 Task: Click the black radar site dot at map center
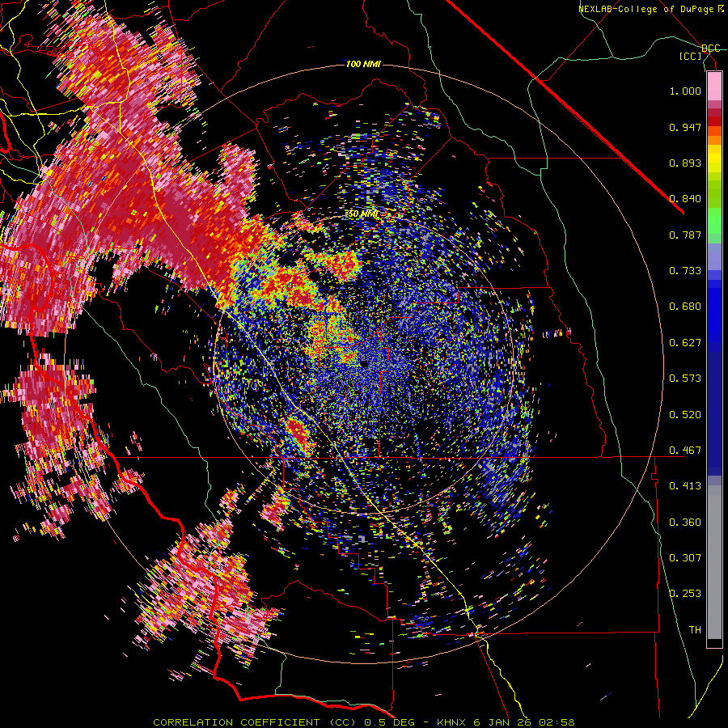(363, 364)
